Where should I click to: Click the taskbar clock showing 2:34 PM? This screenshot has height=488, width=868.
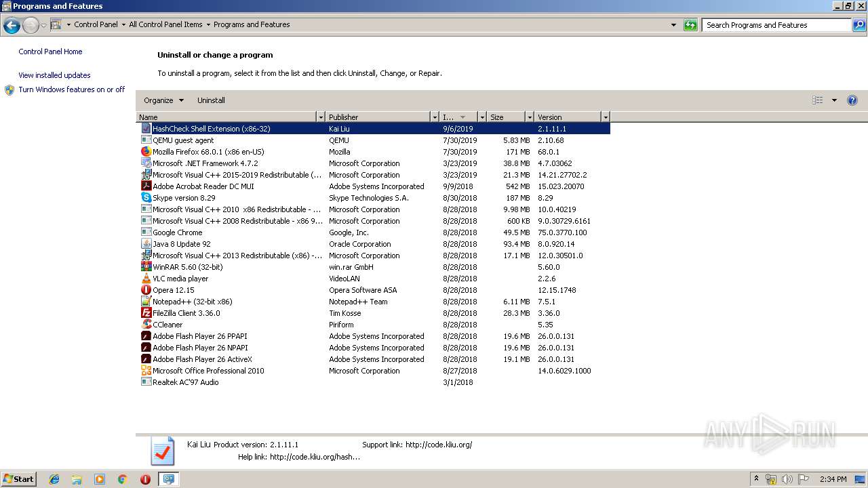point(833,479)
